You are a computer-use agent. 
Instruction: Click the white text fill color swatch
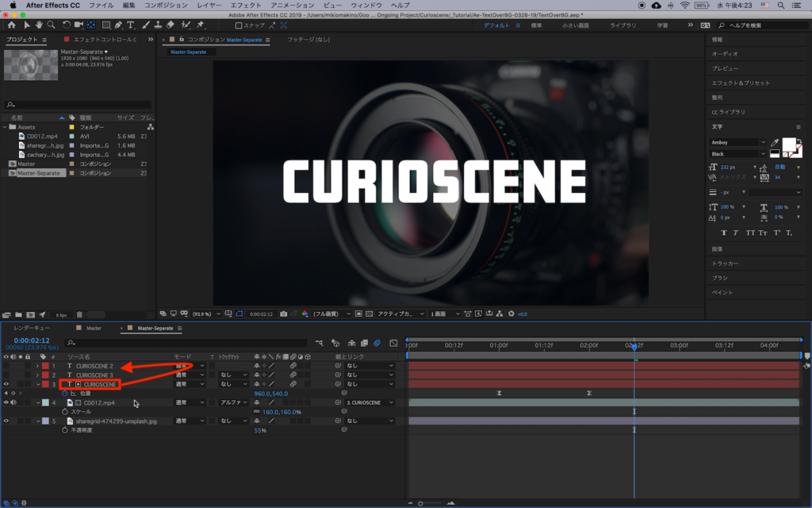[x=789, y=145]
